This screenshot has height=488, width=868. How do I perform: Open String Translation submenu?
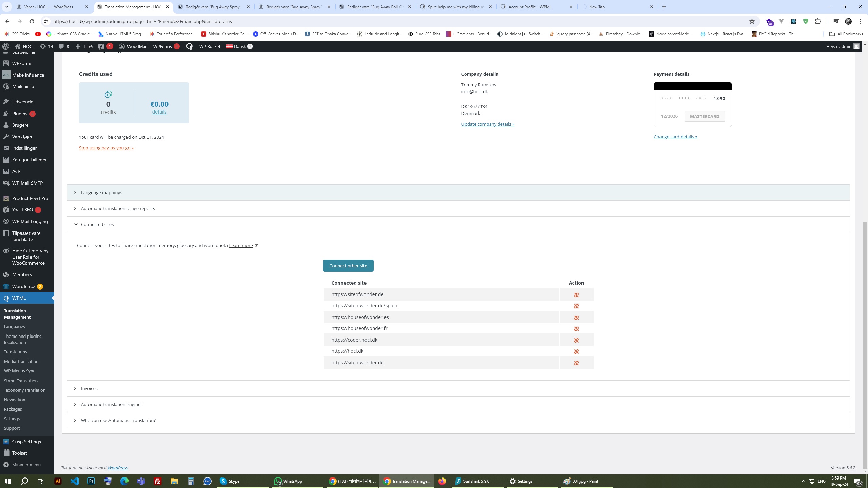click(x=21, y=381)
